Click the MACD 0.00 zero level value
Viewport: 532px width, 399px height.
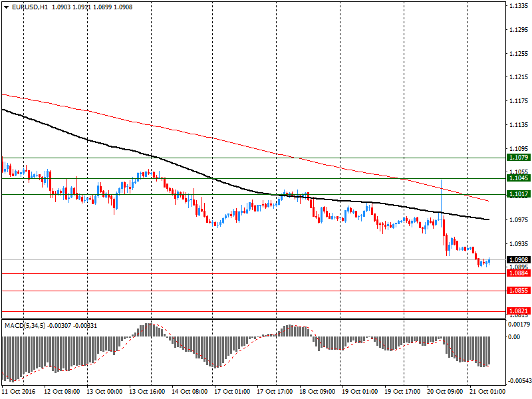click(x=513, y=337)
